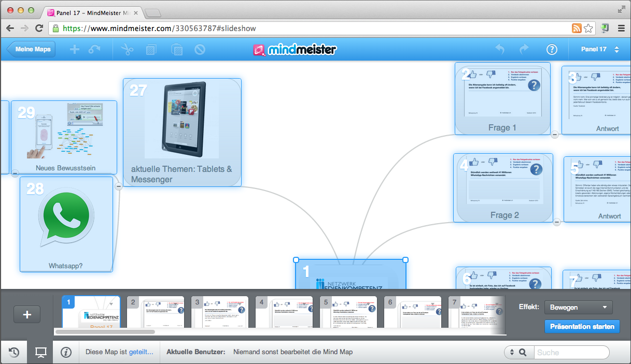Open history view clock icon
631x364 pixels.
coord(14,352)
